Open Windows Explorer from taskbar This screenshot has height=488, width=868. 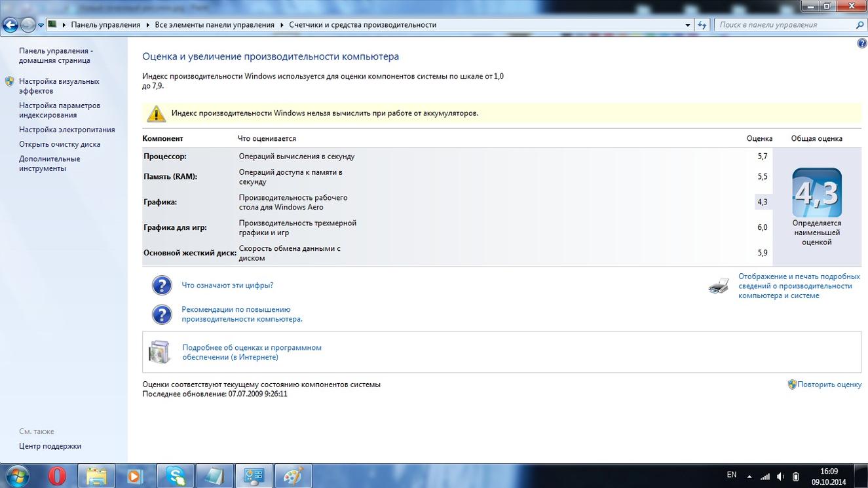click(x=96, y=476)
